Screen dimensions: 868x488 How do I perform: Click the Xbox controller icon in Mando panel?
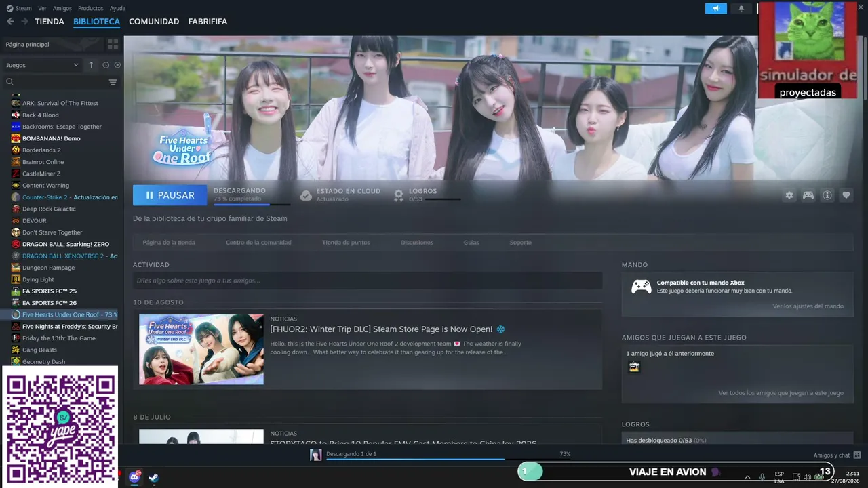[x=642, y=287]
